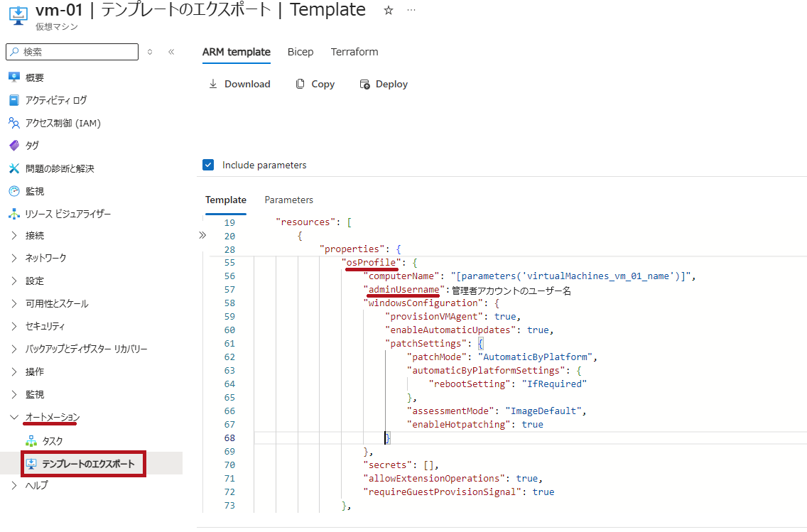The image size is (807, 532).
Task: Open the タスク menu item
Action: (x=53, y=441)
